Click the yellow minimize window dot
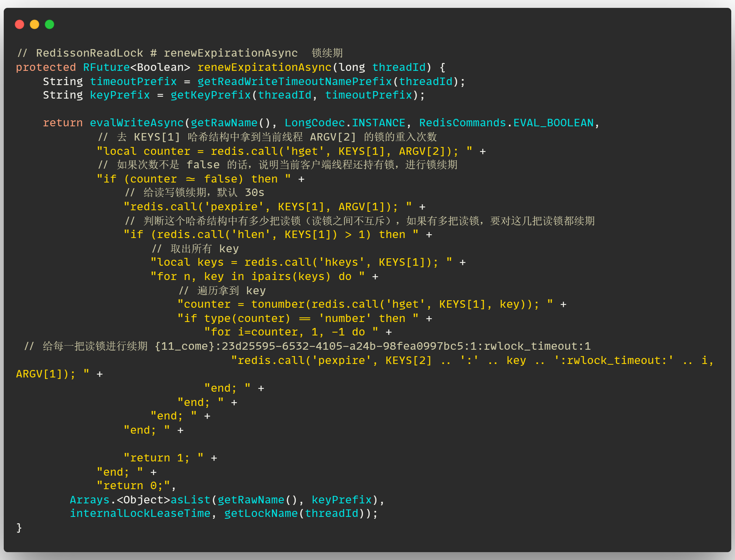Viewport: 735px width, 560px height. 34,25
